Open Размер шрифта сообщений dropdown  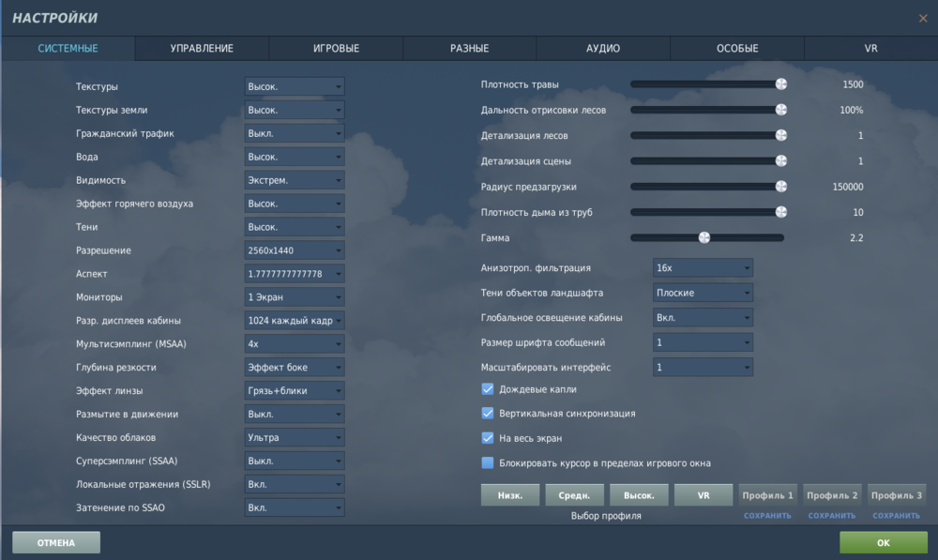coord(703,342)
